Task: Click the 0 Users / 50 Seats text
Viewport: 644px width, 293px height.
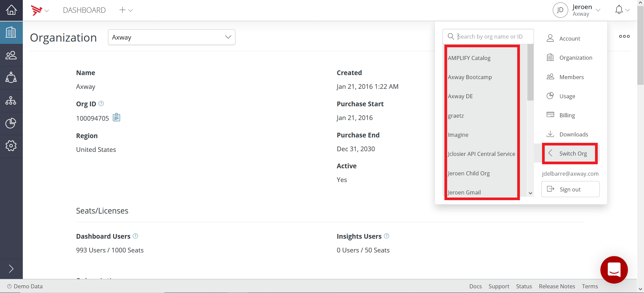Action: coord(363,250)
